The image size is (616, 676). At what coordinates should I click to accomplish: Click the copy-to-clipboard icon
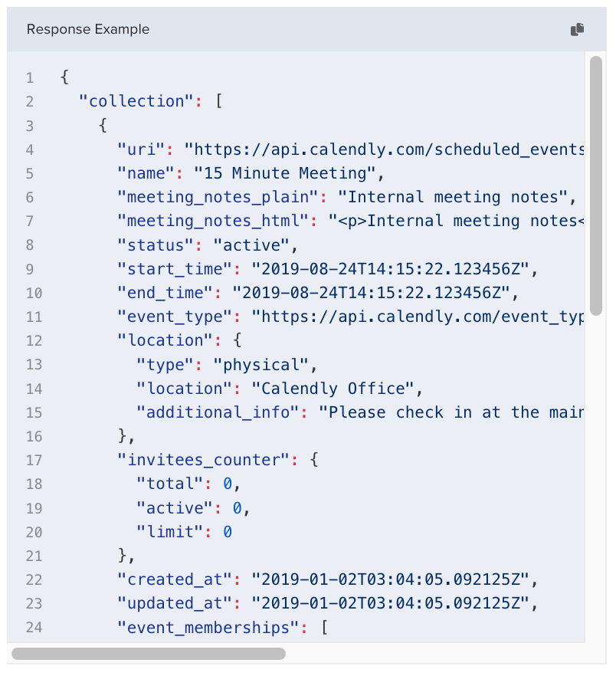pyautogui.click(x=577, y=29)
